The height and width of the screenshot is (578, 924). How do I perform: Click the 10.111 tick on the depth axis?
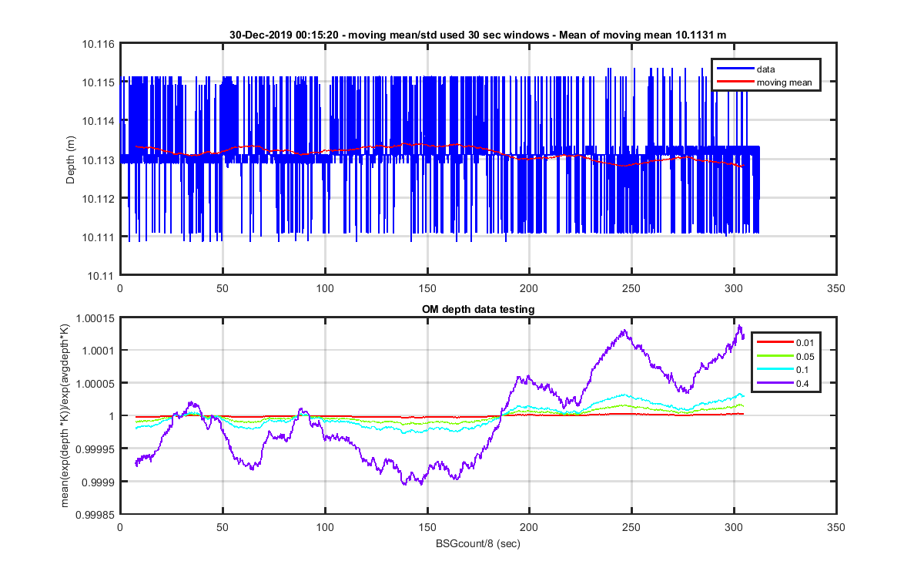[x=99, y=237]
